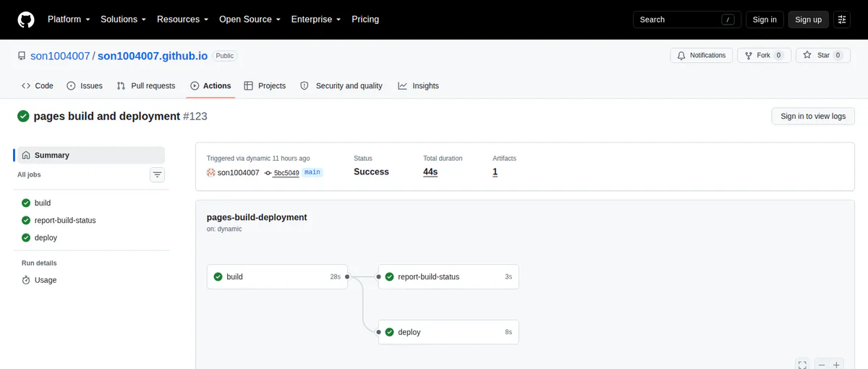Click the report-build-status graph node
The width and height of the screenshot is (868, 369).
pos(448,276)
